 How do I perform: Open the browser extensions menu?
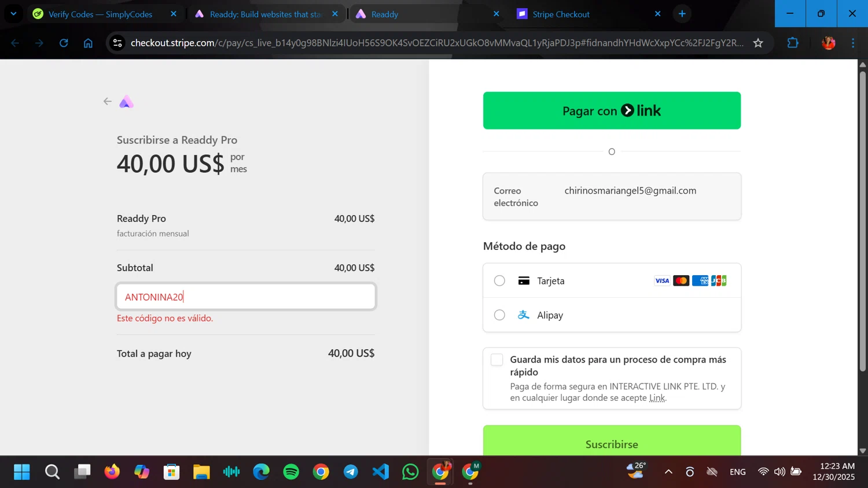(793, 43)
